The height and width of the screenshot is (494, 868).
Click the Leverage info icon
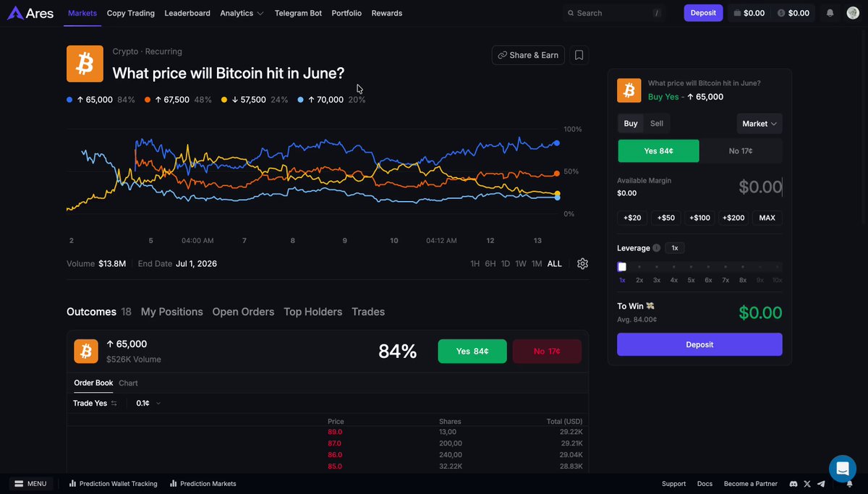coord(656,248)
